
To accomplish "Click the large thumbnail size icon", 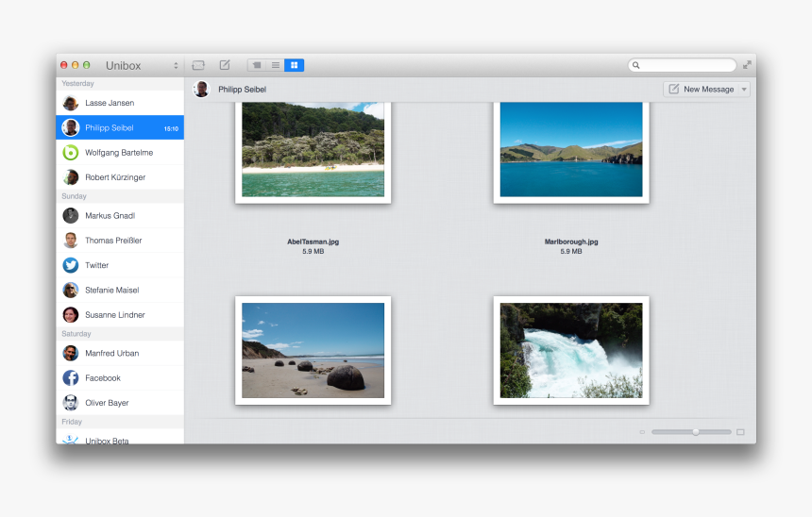I will [x=740, y=432].
